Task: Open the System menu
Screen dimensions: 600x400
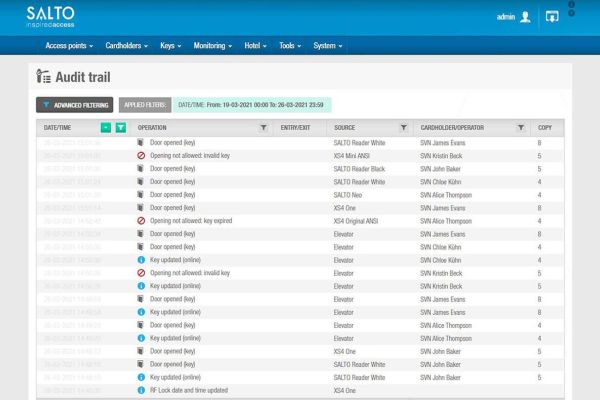Action: (327, 46)
